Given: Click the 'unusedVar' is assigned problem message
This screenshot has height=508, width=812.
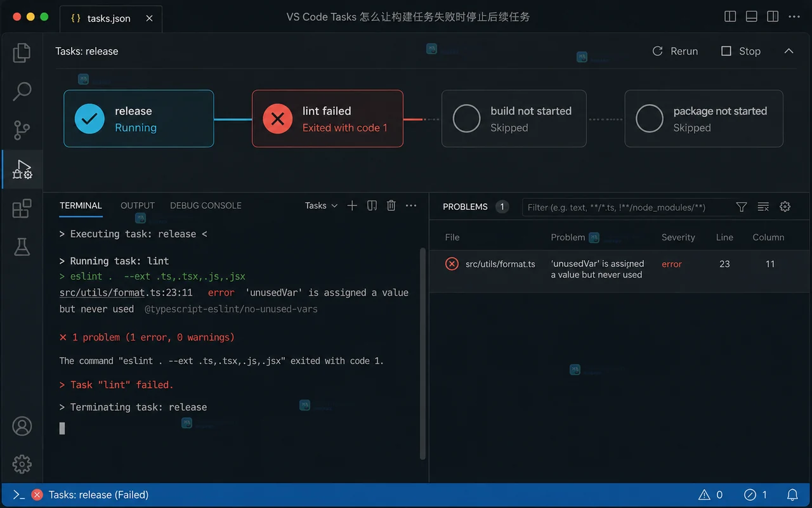Looking at the screenshot, I should (597, 270).
